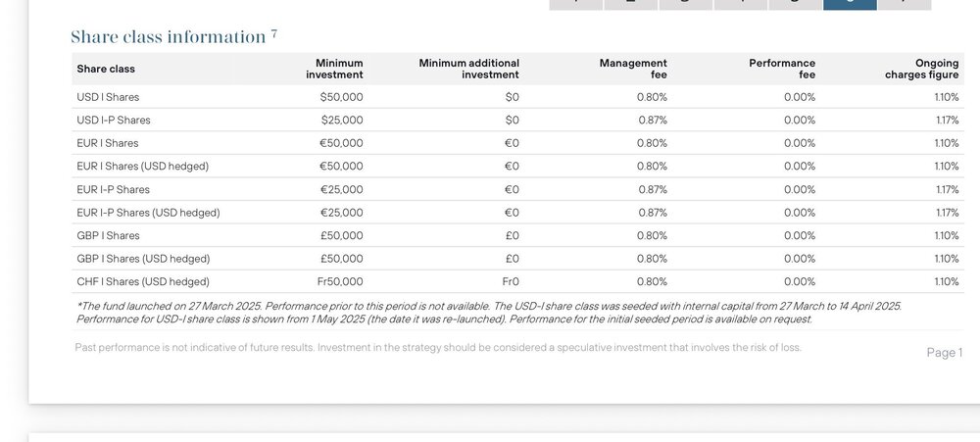Click the CHF I Shares (USD hedged) label

[x=143, y=282]
